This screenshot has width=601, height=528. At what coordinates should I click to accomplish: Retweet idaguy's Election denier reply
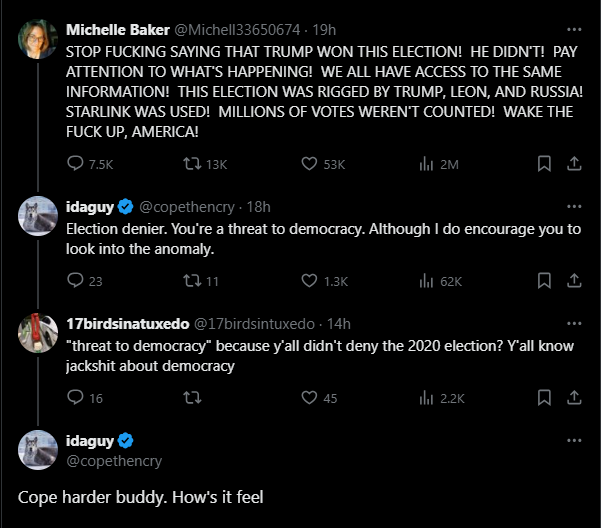pyautogui.click(x=191, y=281)
